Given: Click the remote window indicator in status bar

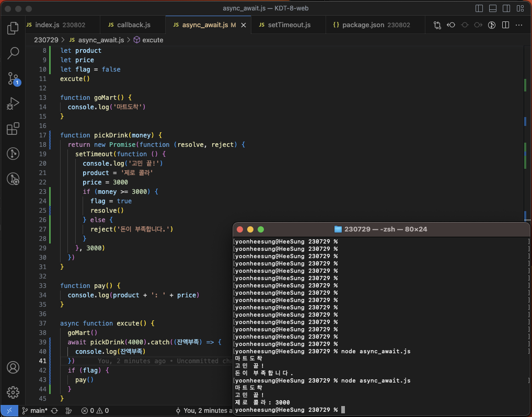Looking at the screenshot, I should 9,411.
